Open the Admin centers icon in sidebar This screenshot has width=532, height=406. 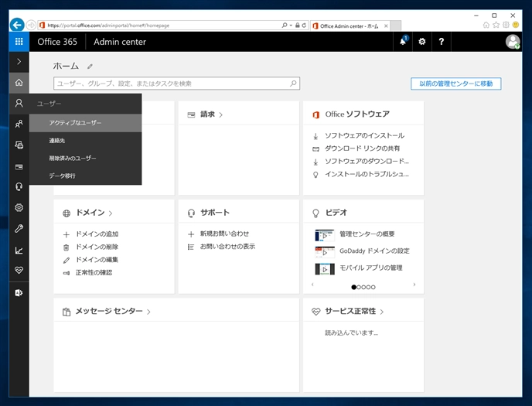19,293
